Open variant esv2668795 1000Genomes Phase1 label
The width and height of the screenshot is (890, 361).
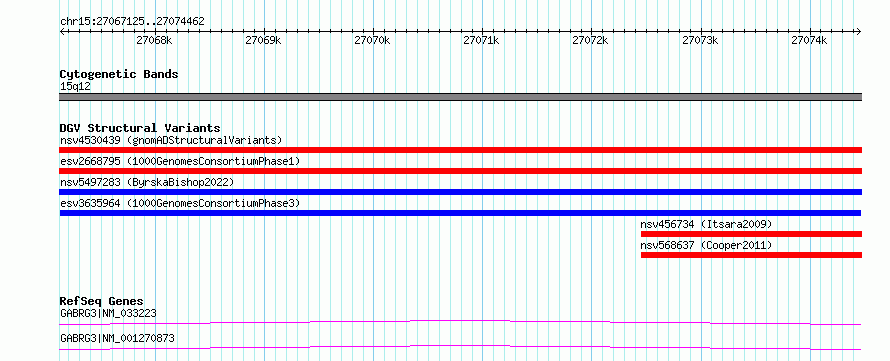point(180,161)
